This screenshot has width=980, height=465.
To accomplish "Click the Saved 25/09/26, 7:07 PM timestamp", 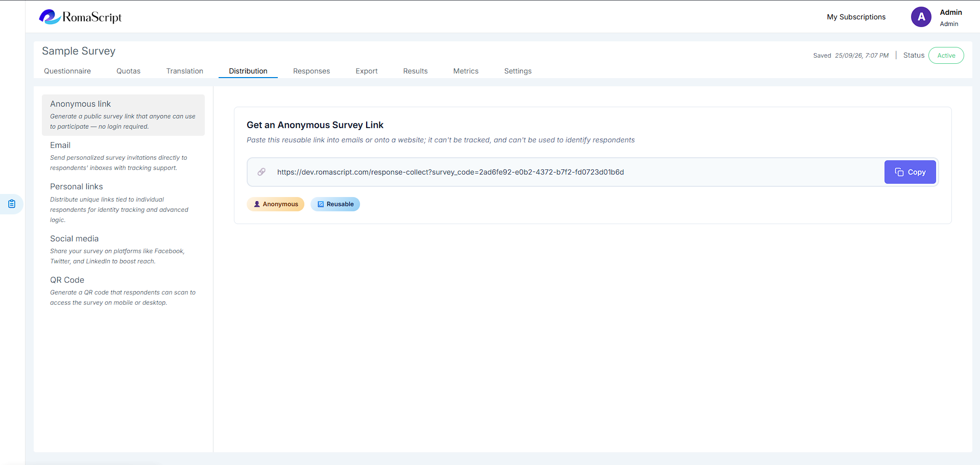I will coord(851,56).
